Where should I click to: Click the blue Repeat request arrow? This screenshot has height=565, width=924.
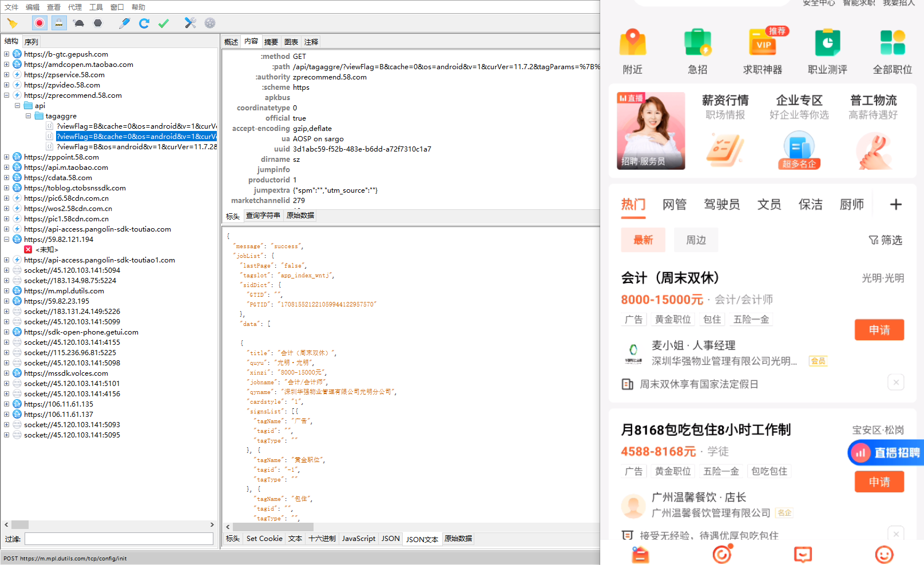144,23
